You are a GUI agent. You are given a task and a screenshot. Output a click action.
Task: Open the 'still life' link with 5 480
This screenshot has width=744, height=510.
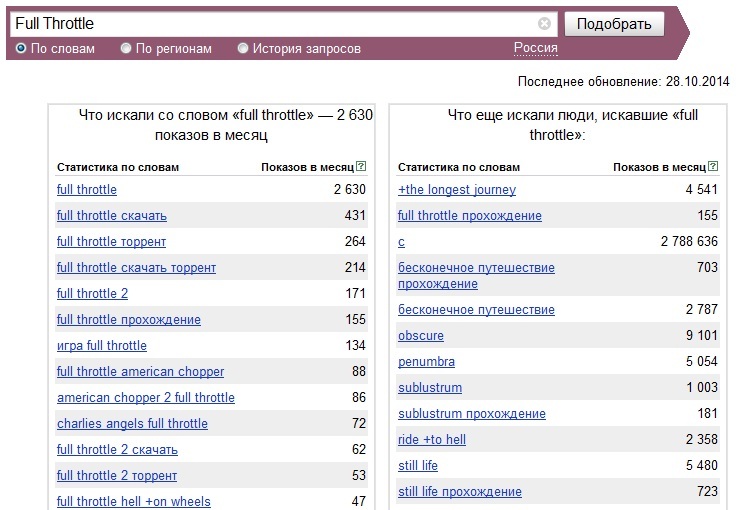point(418,466)
